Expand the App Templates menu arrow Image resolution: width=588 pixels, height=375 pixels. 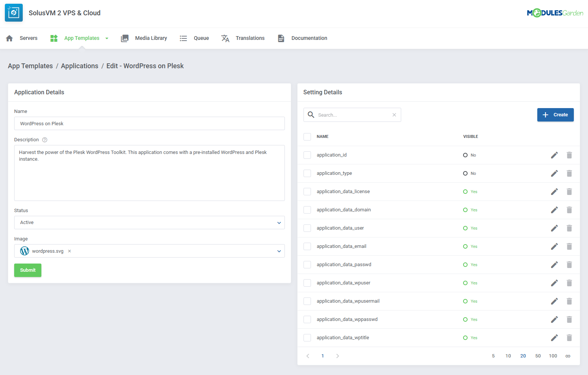pyautogui.click(x=107, y=38)
